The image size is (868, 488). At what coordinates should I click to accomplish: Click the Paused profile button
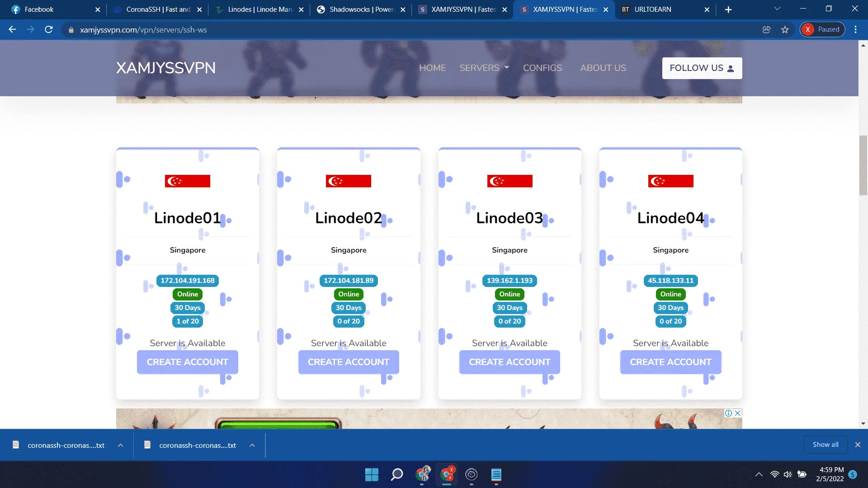[822, 30]
